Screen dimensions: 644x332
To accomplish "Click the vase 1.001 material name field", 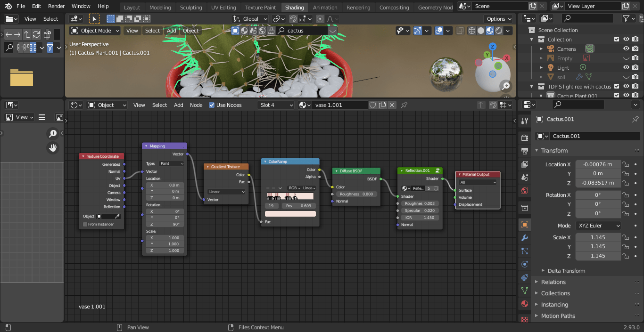I will pyautogui.click(x=339, y=105).
